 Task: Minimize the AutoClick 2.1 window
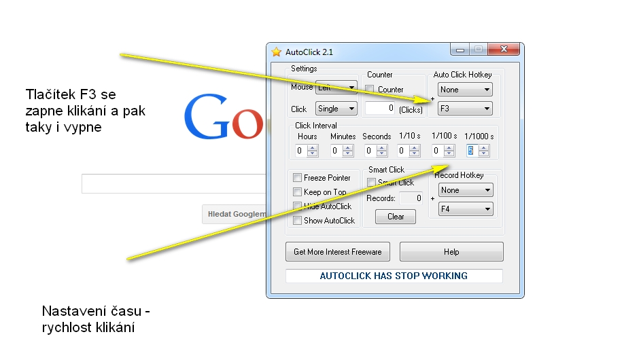click(x=460, y=50)
